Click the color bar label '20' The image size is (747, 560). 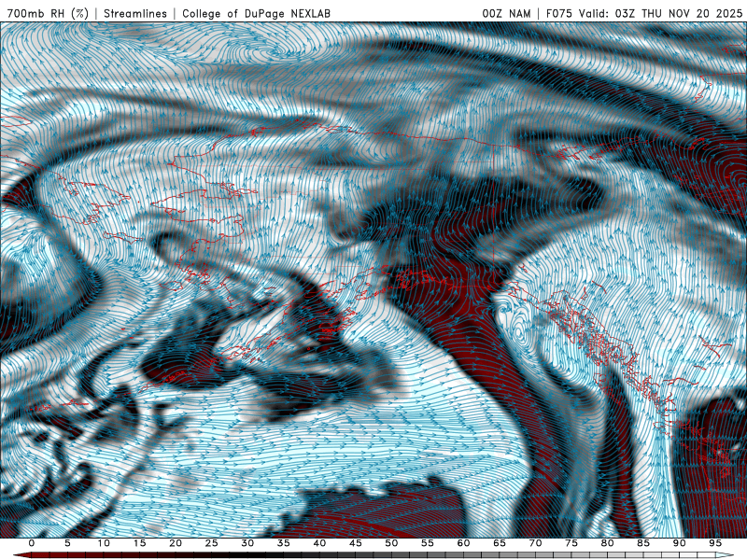tap(176, 543)
